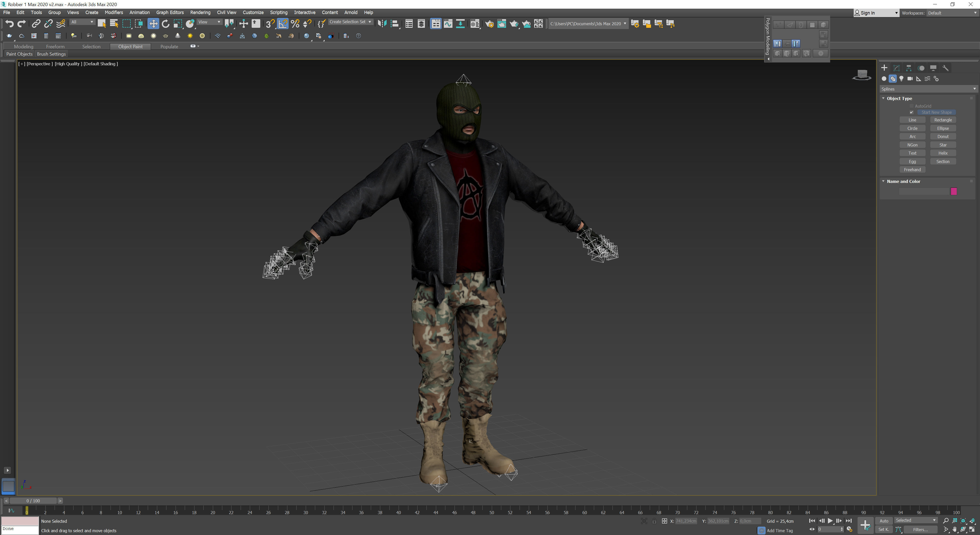Image resolution: width=980 pixels, height=535 pixels.
Task: Click the Maximize Viewport Toggle icon
Action: coord(972,529)
